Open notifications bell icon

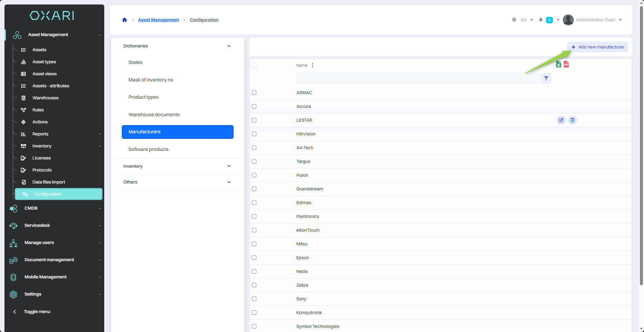point(541,20)
